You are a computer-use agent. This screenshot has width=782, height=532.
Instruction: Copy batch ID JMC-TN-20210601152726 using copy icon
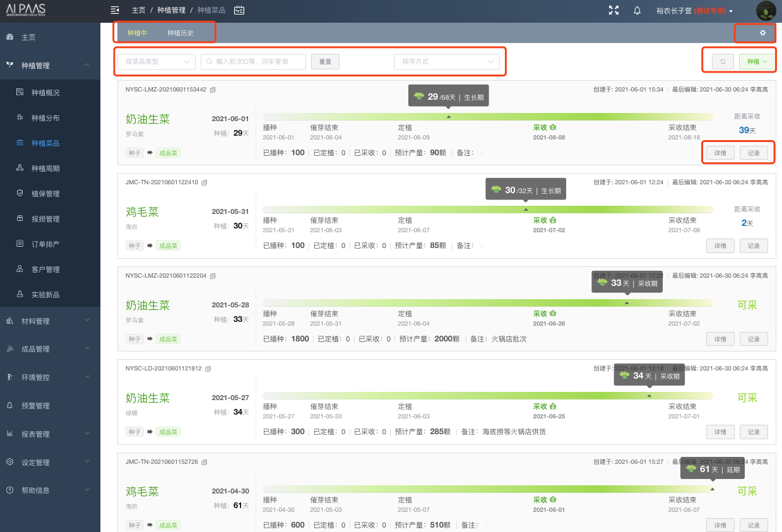[x=204, y=462]
